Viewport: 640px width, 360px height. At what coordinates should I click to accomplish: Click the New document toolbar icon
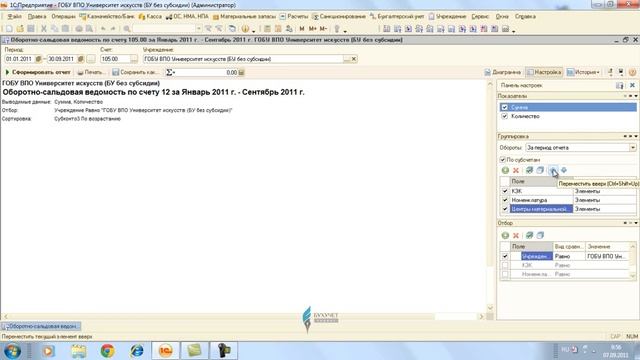9,29
